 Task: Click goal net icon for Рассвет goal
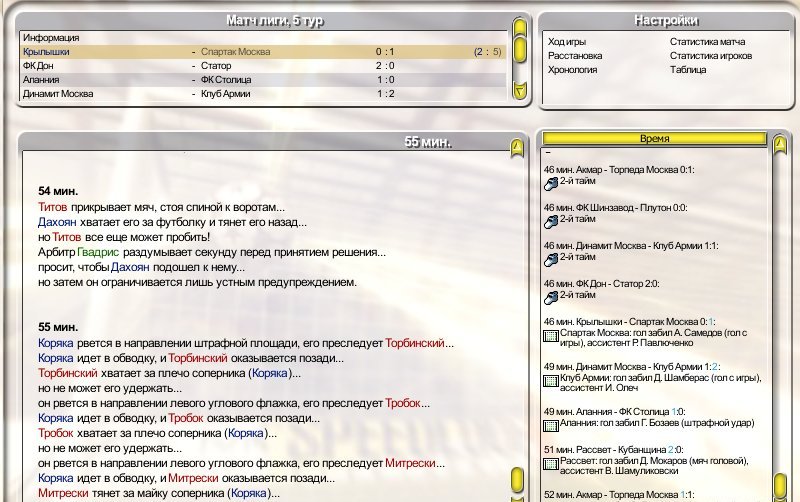(550, 463)
